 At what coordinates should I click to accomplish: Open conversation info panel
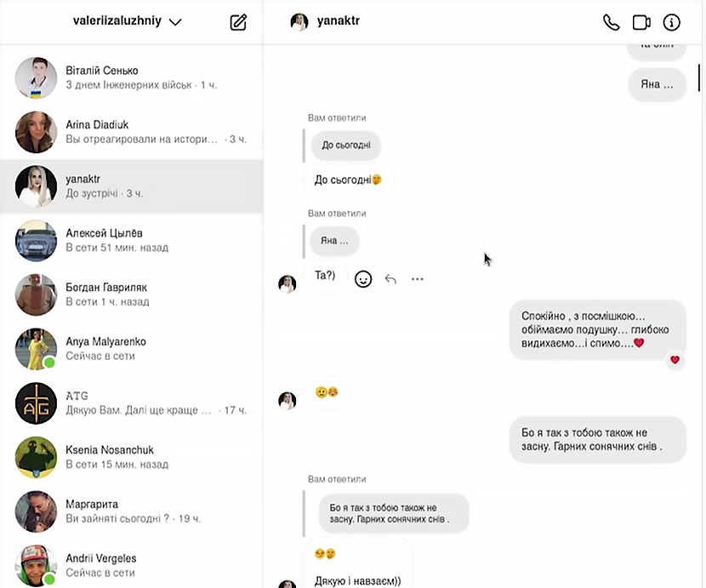[671, 22]
